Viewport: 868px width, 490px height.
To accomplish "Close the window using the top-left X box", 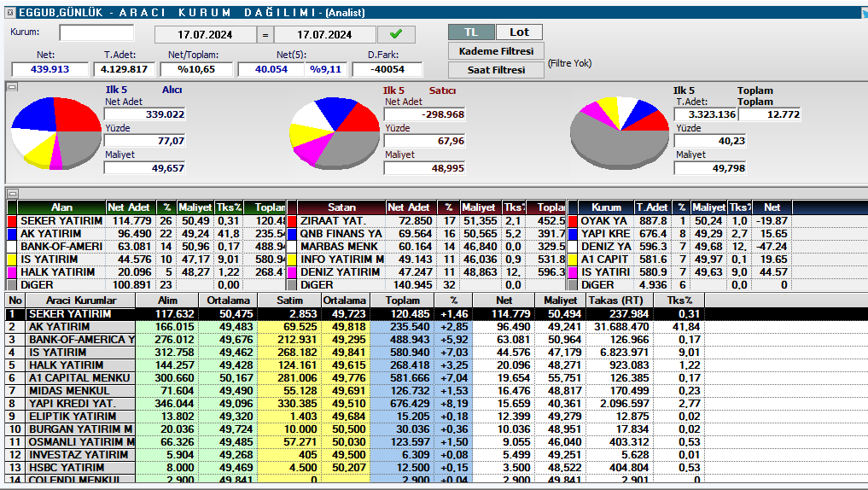I will 10,12.
